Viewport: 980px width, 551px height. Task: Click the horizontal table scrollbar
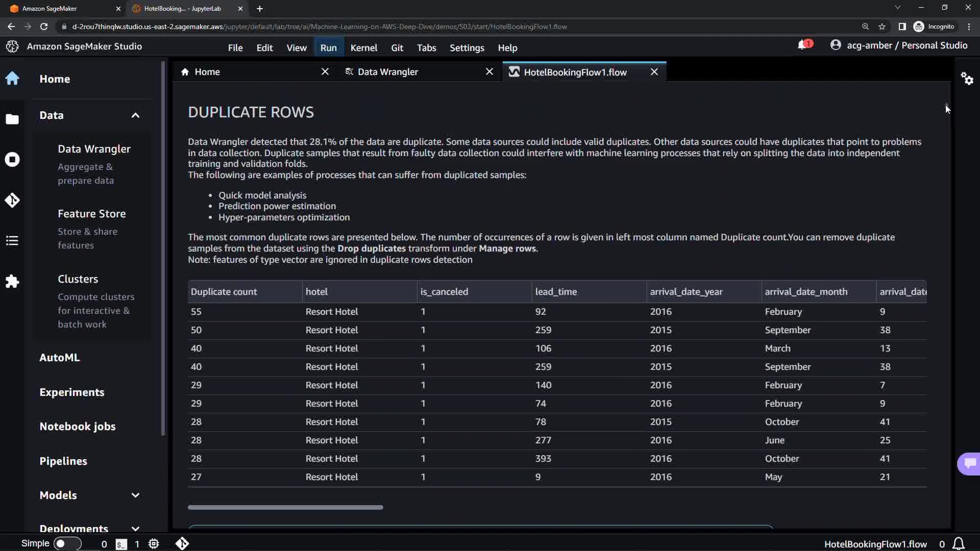tap(285, 507)
